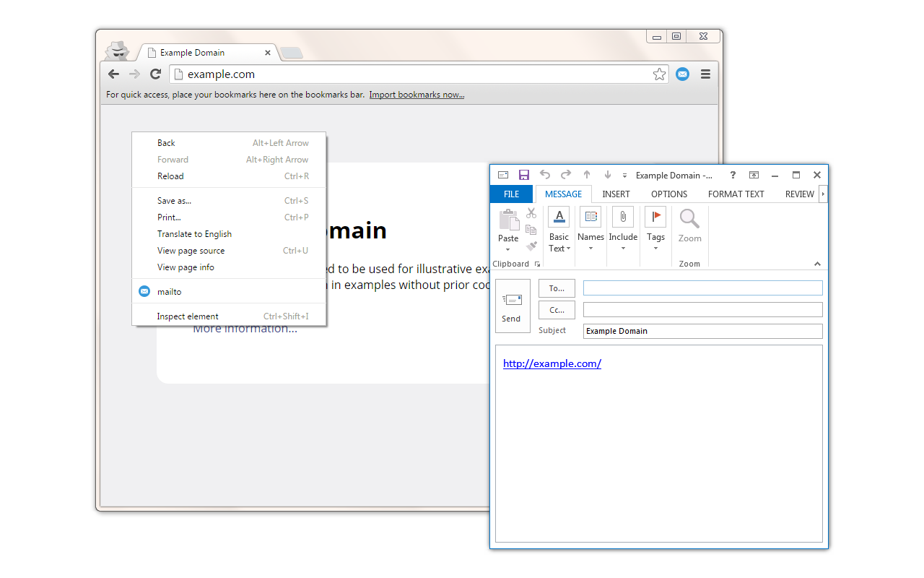This screenshot has height=578, width=924.
Task: Close the Example Domain tab
Action: coord(268,53)
